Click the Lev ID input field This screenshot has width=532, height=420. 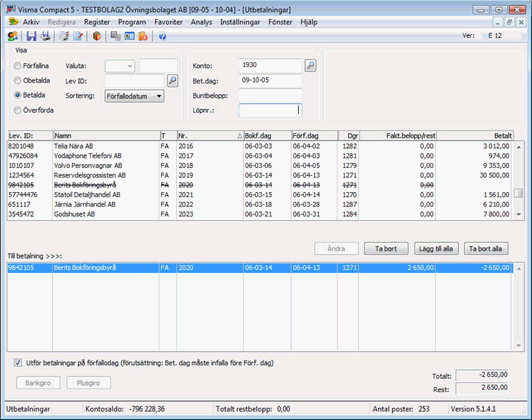[x=135, y=81]
